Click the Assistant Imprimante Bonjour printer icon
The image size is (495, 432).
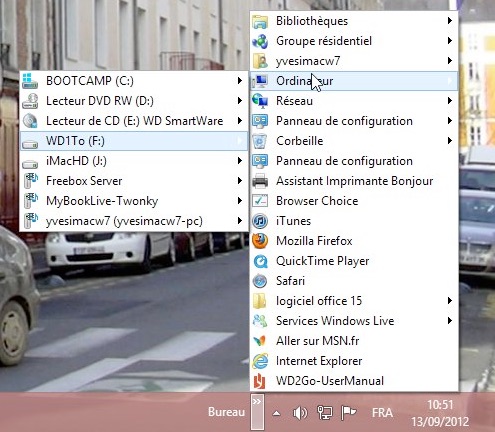pyautogui.click(x=260, y=181)
